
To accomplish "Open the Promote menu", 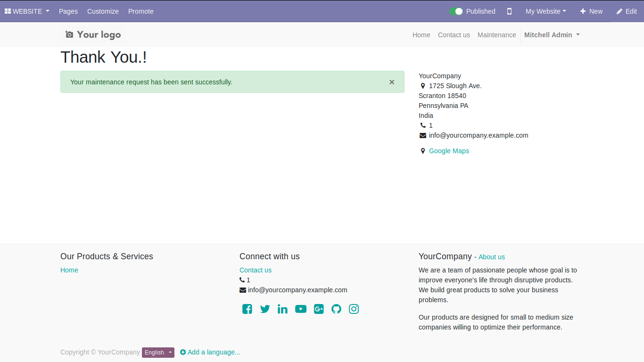I will [141, 11].
